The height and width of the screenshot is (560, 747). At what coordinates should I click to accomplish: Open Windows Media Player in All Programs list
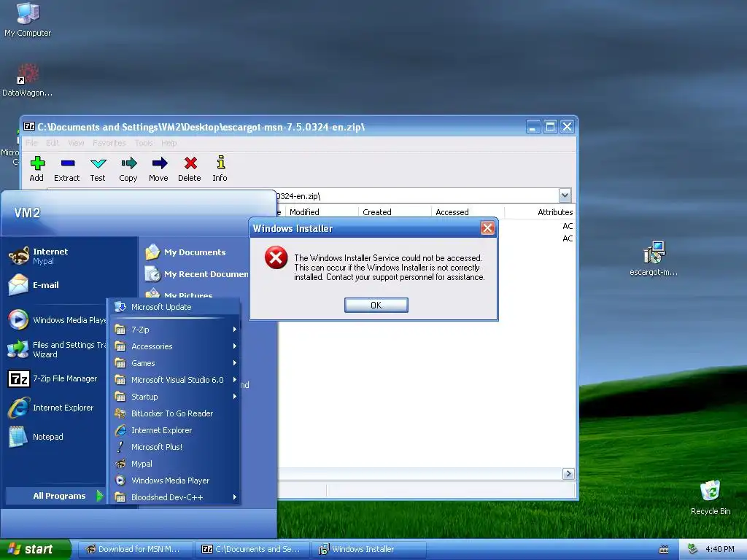click(174, 481)
